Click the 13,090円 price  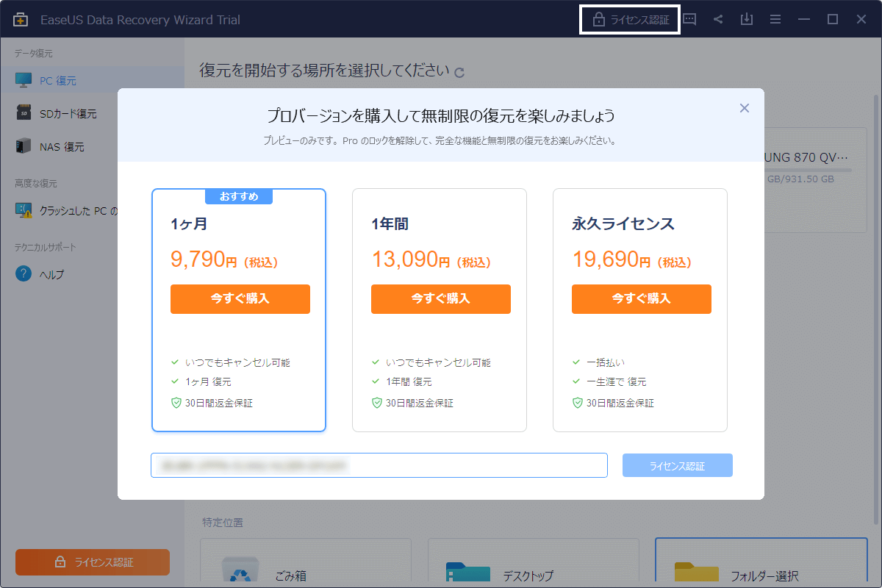tap(431, 259)
